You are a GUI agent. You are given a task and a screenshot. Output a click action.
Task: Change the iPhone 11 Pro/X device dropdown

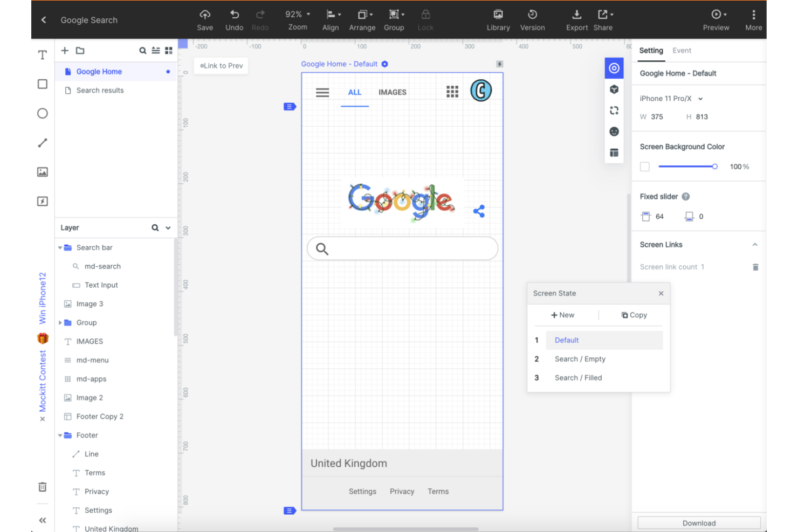tap(671, 99)
